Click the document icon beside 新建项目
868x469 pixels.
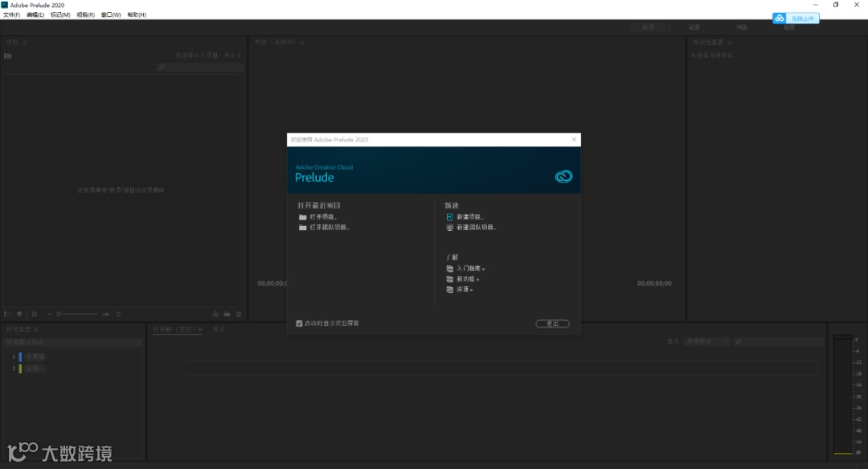tap(449, 216)
